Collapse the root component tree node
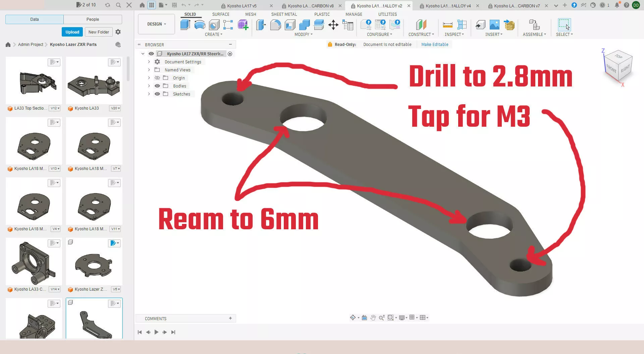 click(x=143, y=54)
